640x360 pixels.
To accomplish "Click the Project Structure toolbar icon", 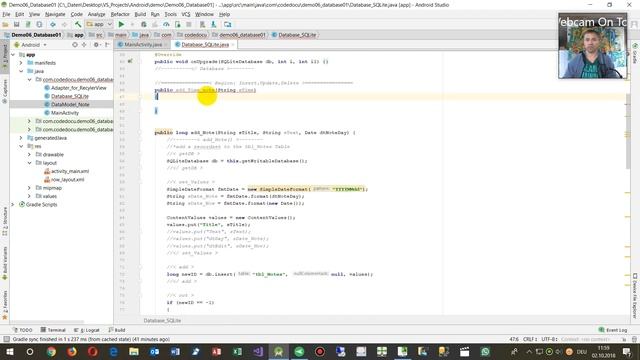I will coord(227,24).
